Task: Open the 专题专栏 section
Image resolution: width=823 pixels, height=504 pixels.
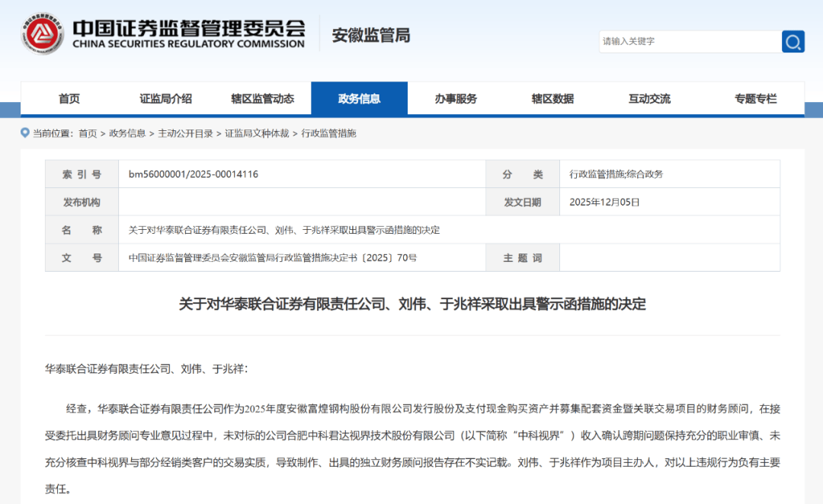Action: (x=756, y=97)
